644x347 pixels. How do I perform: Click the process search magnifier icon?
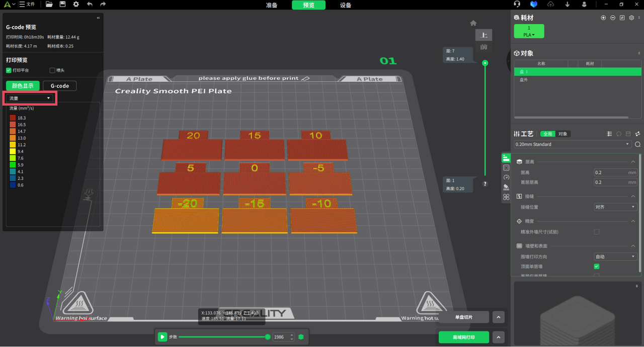(637, 144)
